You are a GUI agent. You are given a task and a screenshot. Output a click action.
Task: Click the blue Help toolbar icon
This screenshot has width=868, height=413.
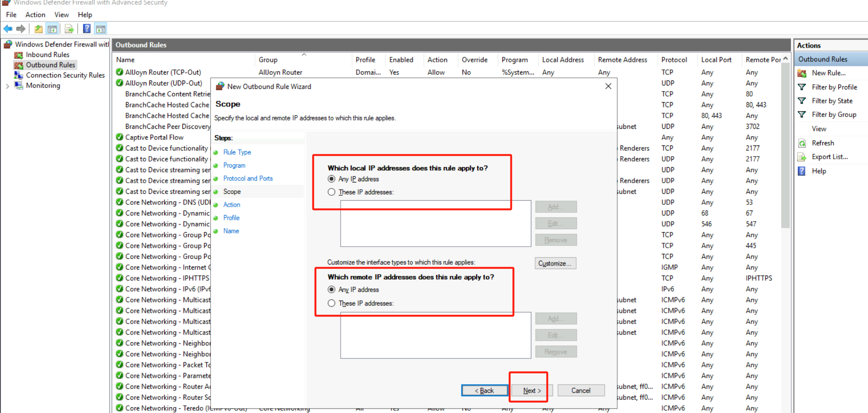[87, 28]
